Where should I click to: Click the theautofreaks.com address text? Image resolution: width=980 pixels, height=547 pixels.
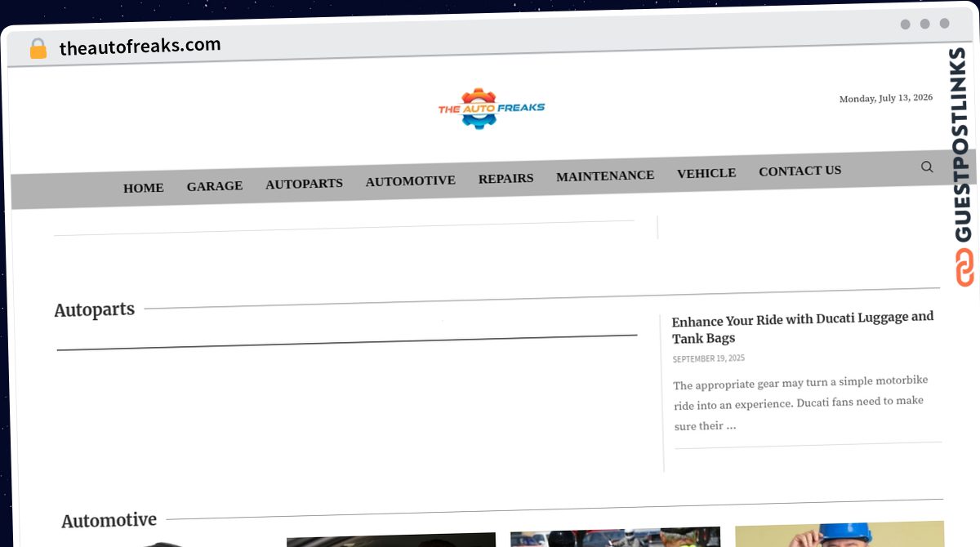(140, 47)
